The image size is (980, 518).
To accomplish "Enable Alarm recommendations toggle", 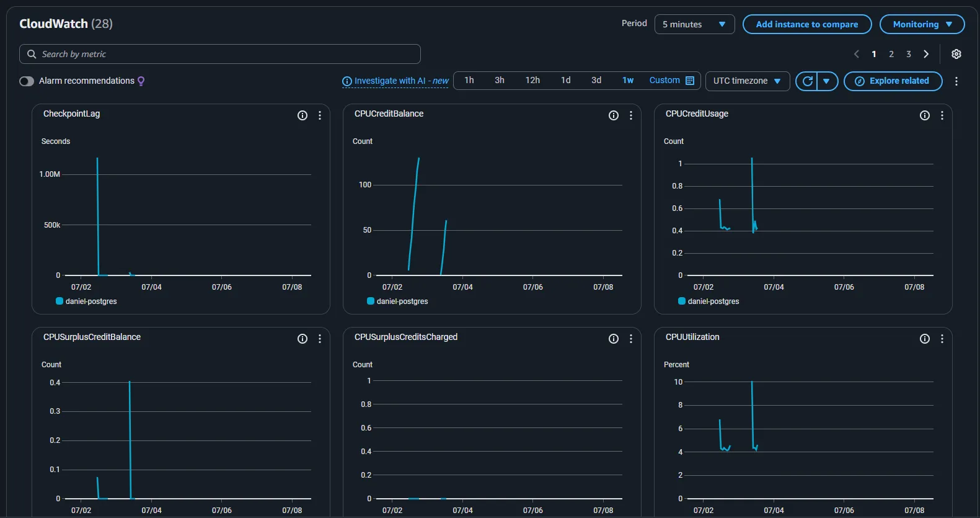I will (x=27, y=81).
